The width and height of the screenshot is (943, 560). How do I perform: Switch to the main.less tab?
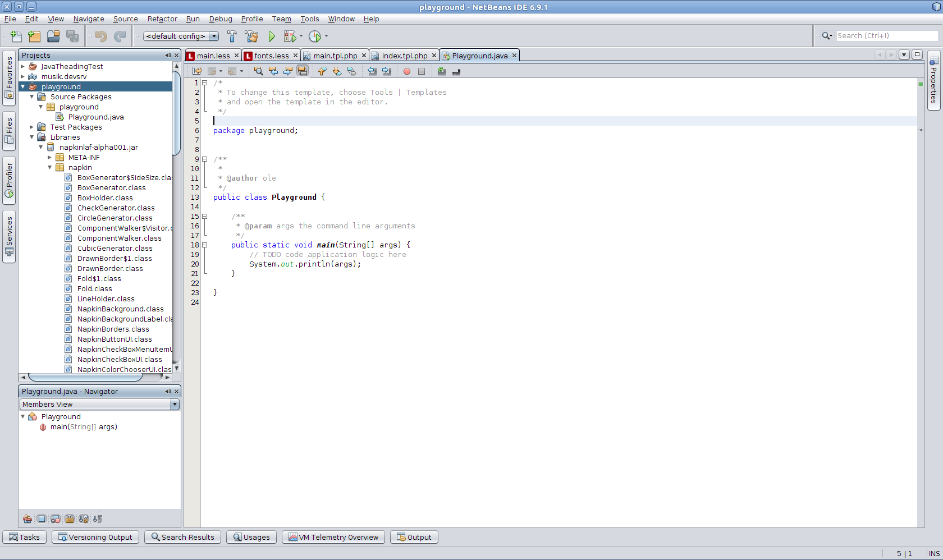point(213,56)
